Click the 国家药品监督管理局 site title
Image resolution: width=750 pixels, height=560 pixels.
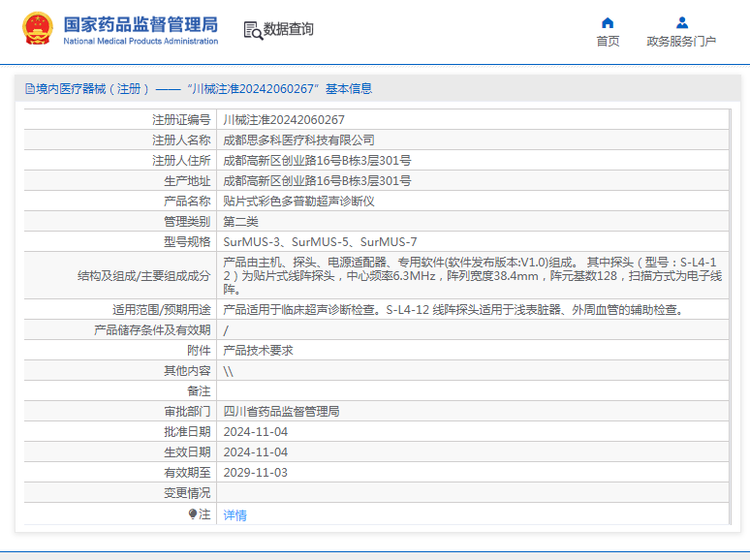141,24
